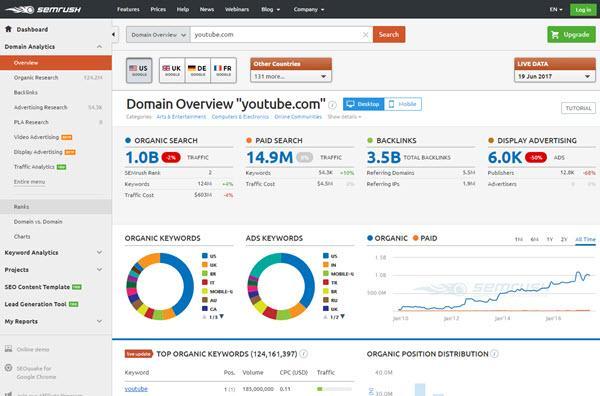Expand the Live Data date dropdown

click(x=554, y=77)
